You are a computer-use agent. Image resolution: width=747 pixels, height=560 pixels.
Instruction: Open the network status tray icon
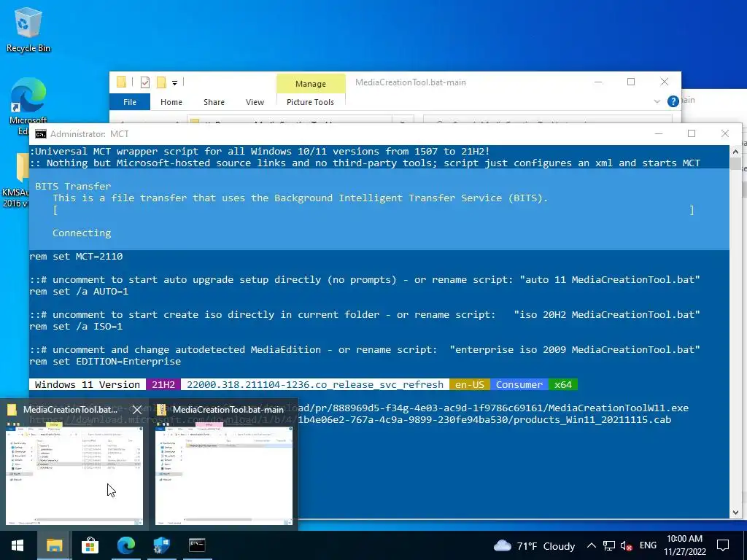(x=609, y=545)
